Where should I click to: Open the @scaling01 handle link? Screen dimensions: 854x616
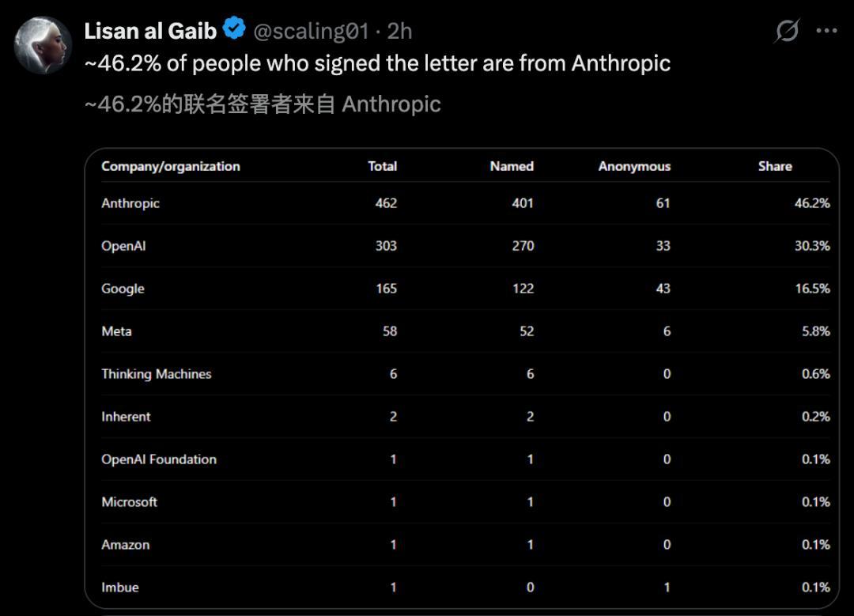(311, 32)
